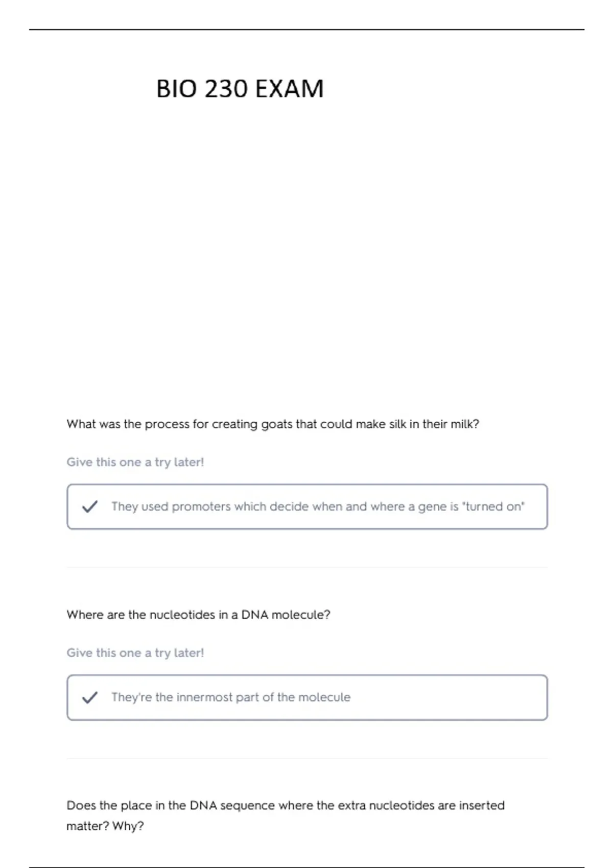Click the checkmark icon beside the innermost answer
Screen dimensions: 613x868
[90, 697]
